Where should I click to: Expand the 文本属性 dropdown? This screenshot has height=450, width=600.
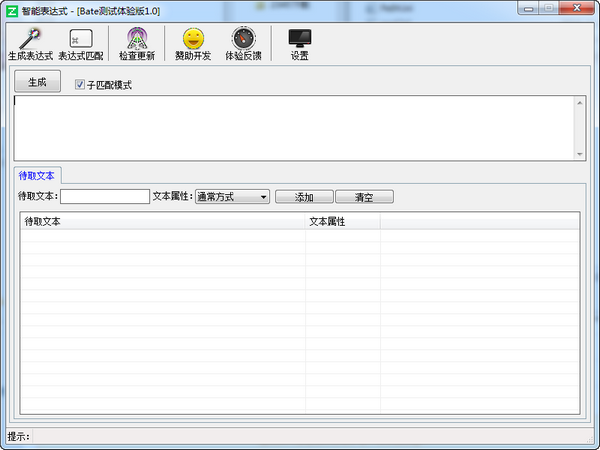pos(231,197)
